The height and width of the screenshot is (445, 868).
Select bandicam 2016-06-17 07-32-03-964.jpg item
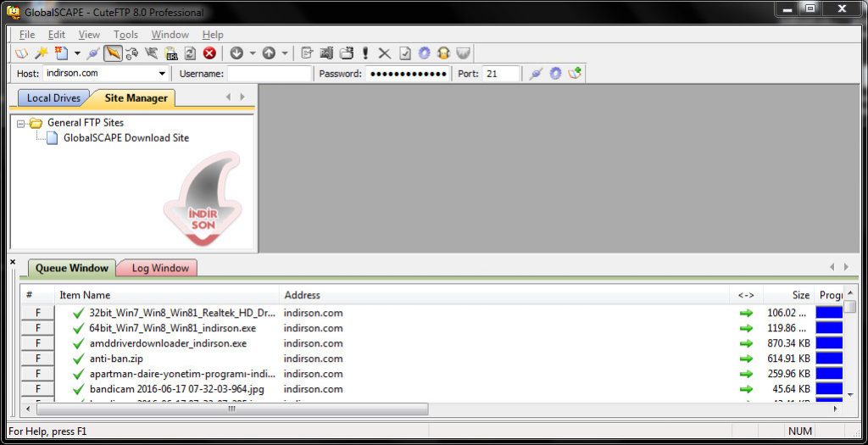click(x=176, y=389)
